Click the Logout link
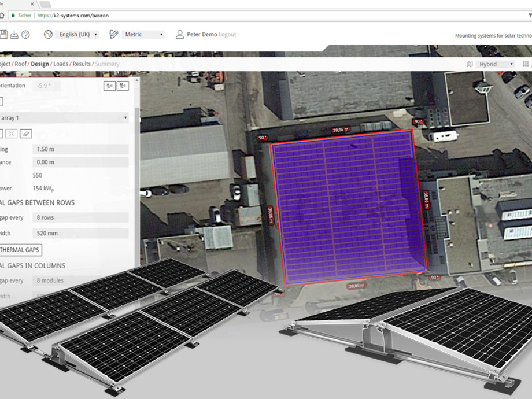Image resolution: width=532 pixels, height=399 pixels. pyautogui.click(x=227, y=35)
